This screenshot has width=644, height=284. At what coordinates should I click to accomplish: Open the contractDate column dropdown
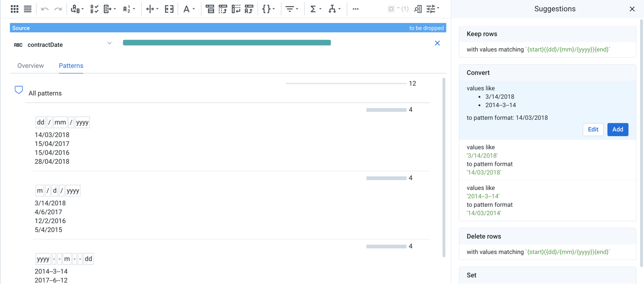(109, 44)
